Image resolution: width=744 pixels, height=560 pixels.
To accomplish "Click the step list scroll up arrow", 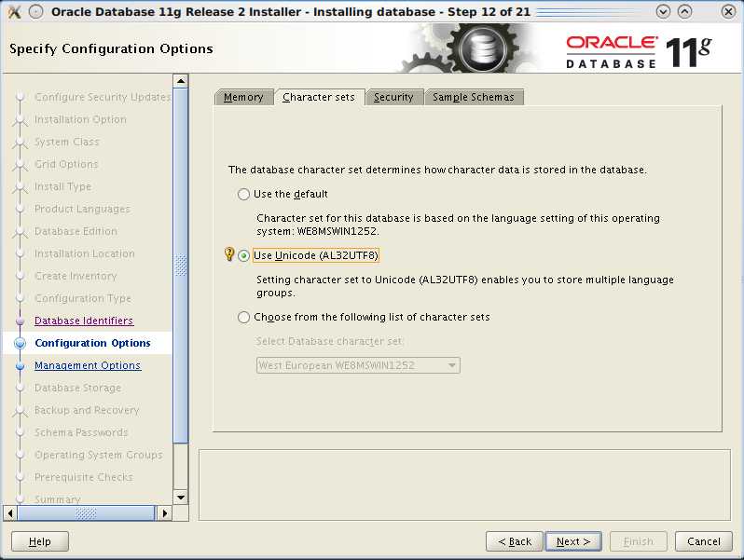I will (x=181, y=81).
